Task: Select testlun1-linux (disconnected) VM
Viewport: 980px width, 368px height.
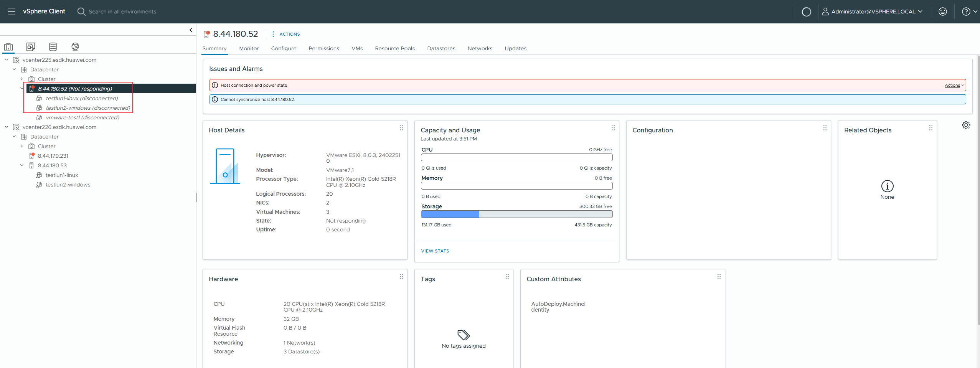Action: click(x=82, y=98)
